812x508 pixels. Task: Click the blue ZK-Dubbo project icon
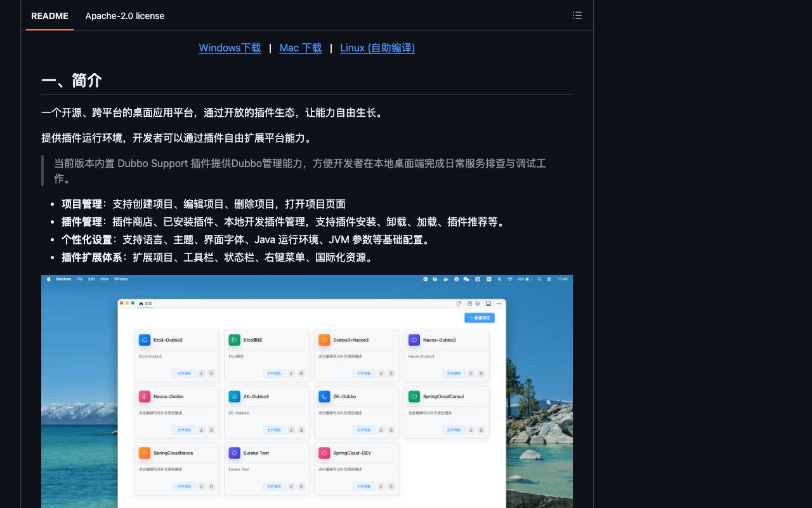point(324,396)
